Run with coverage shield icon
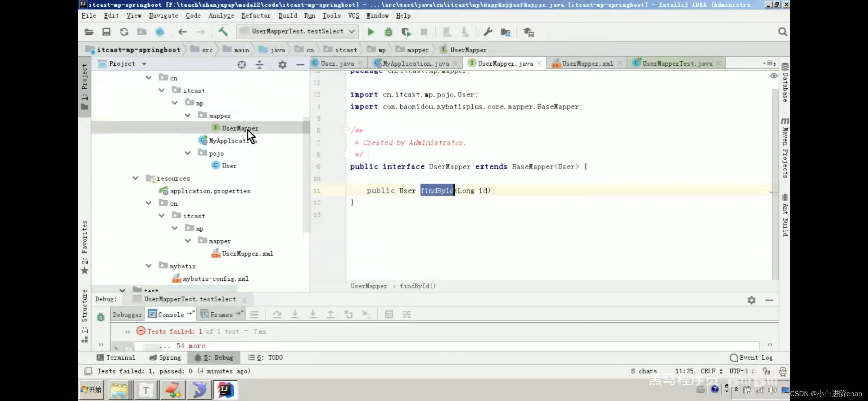This screenshot has width=868, height=401. [406, 32]
